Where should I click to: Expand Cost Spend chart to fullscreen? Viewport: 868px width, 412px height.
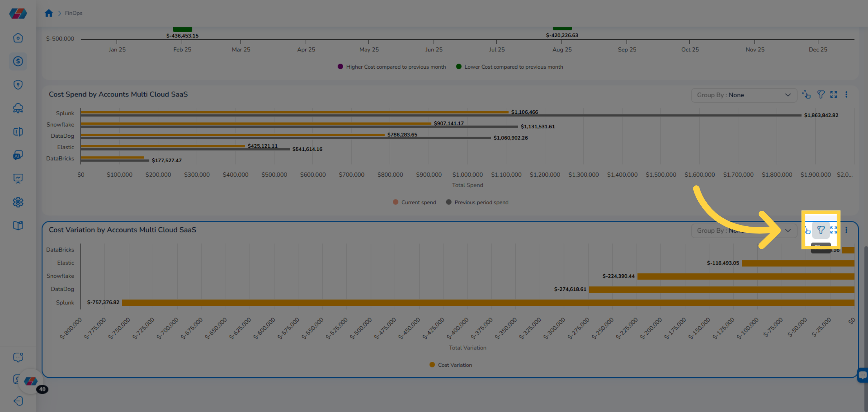click(834, 95)
